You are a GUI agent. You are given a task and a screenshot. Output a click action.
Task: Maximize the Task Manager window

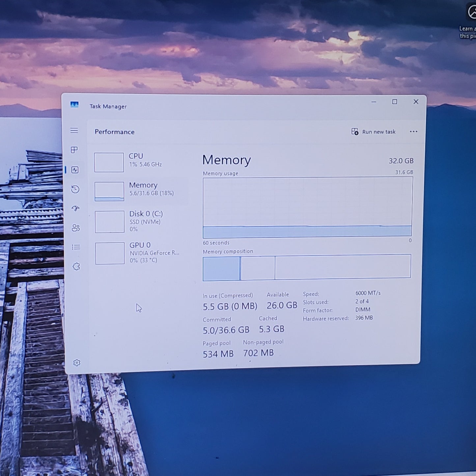394,102
